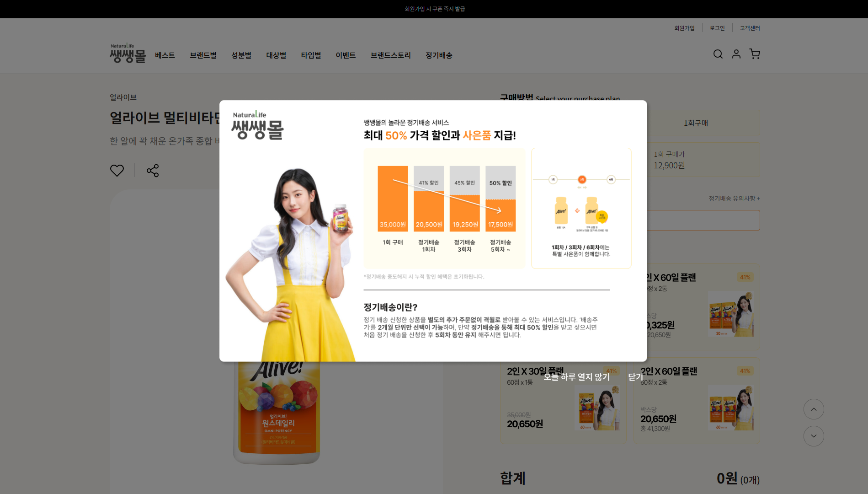Screen dimensions: 868x494
Task: Open the 베스트 menu
Action: [165, 55]
